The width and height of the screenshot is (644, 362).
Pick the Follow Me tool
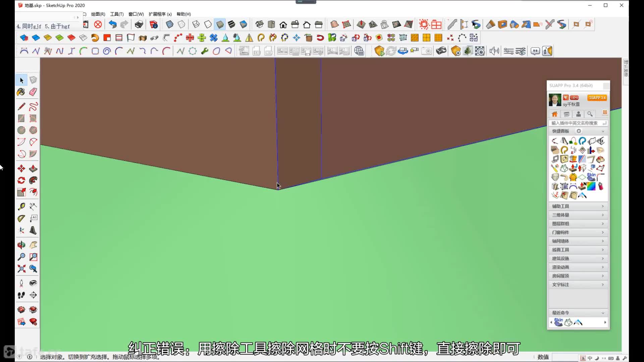(33, 180)
